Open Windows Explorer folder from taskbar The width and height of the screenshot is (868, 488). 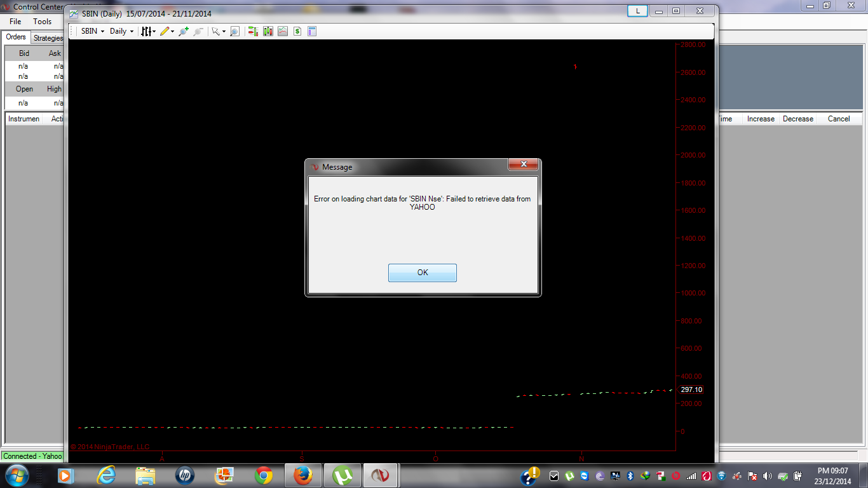coord(146,475)
